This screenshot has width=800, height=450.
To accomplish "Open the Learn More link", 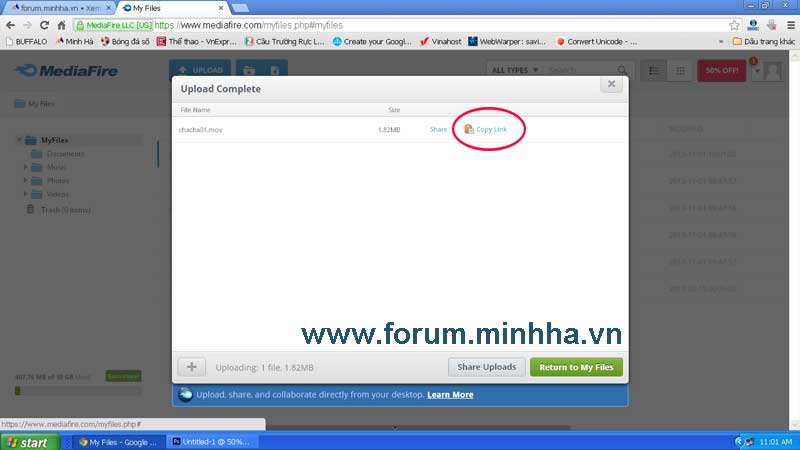I will pos(450,394).
